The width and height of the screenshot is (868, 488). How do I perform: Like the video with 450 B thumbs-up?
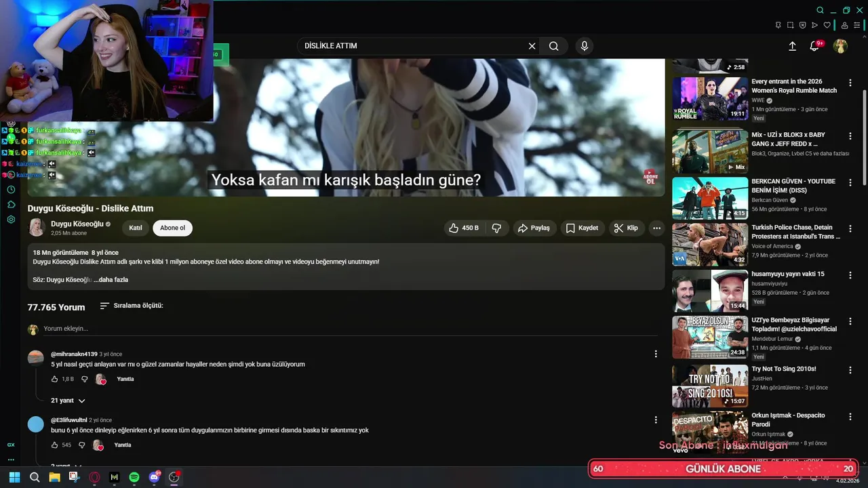pyautogui.click(x=465, y=228)
